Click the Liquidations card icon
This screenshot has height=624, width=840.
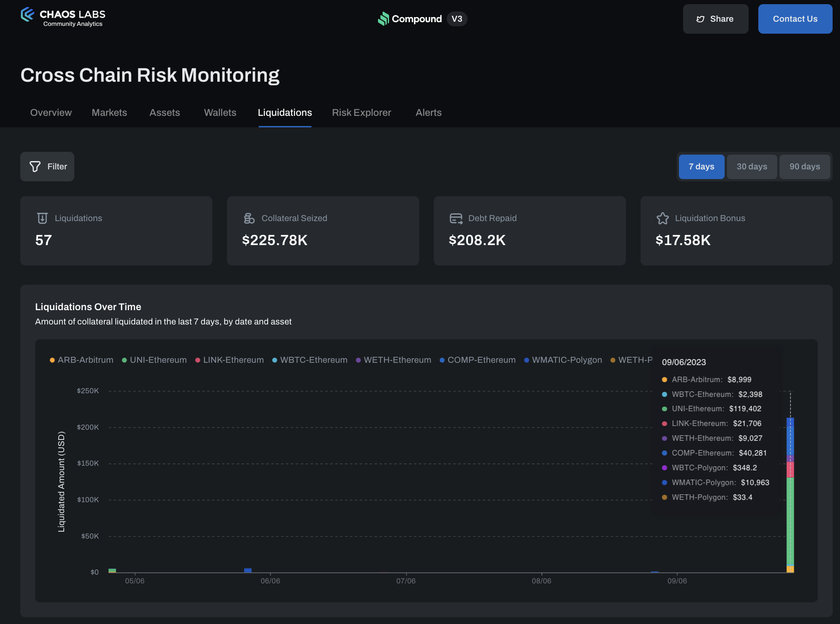(x=42, y=218)
